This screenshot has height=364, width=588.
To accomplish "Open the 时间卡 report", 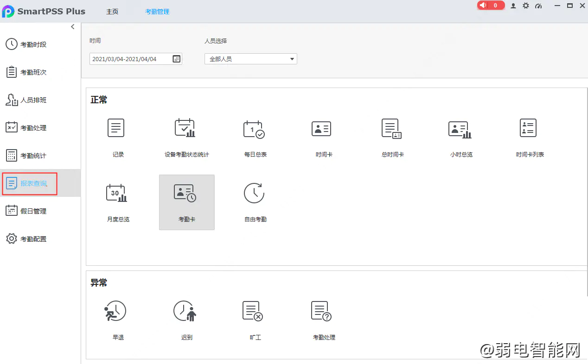I will coord(321,129).
